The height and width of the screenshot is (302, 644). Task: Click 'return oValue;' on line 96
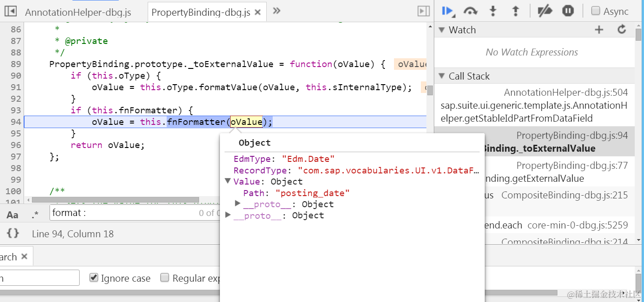108,145
